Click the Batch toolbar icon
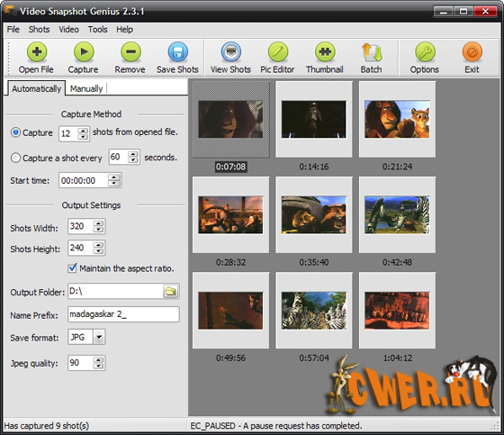504x435 pixels. tap(372, 52)
